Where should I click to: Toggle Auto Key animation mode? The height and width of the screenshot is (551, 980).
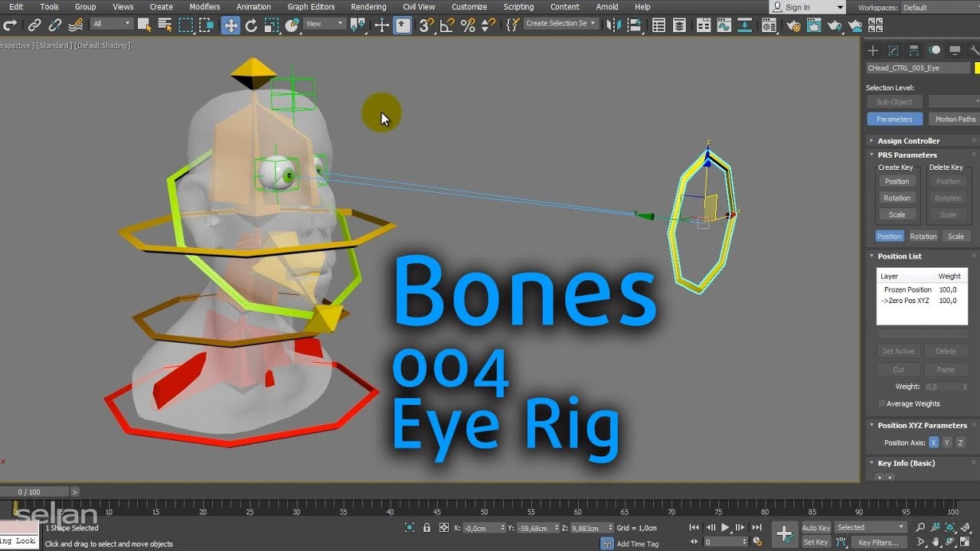click(815, 528)
